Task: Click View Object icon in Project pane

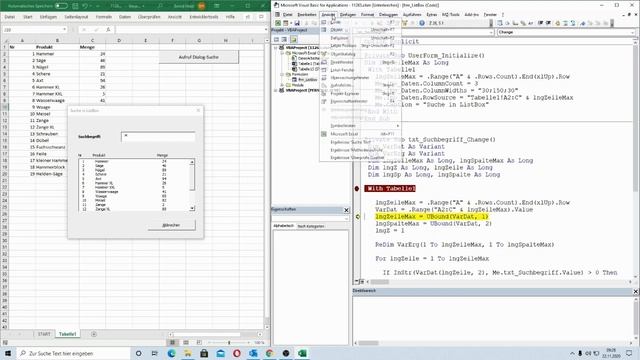Action: click(284, 40)
